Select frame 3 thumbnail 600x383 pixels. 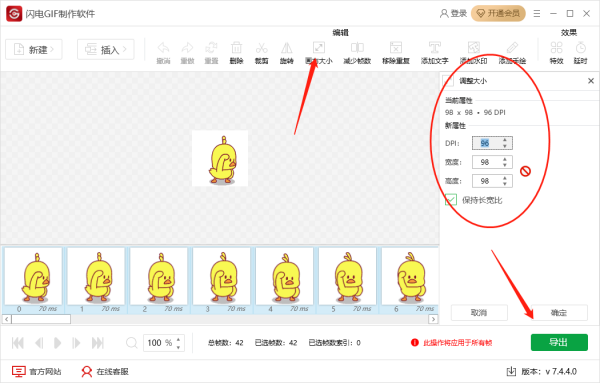click(222, 276)
